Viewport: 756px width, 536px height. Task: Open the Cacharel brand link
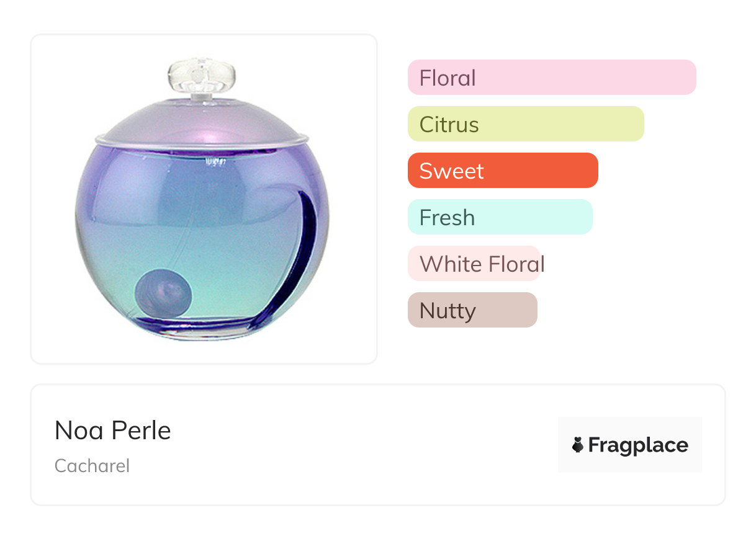[x=92, y=466]
